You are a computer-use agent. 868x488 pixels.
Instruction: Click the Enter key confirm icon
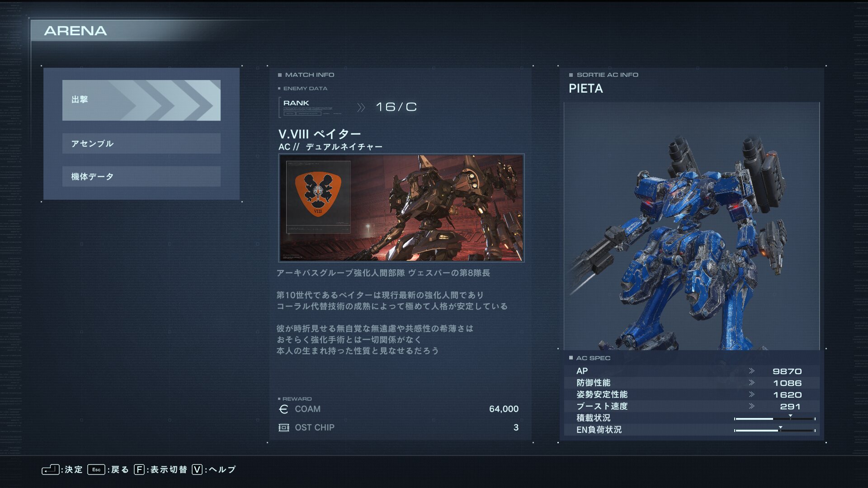[50, 470]
